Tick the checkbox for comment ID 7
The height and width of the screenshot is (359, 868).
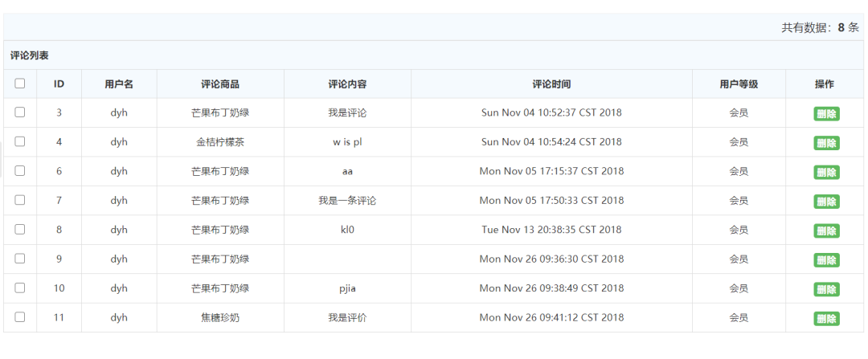pyautogui.click(x=20, y=200)
